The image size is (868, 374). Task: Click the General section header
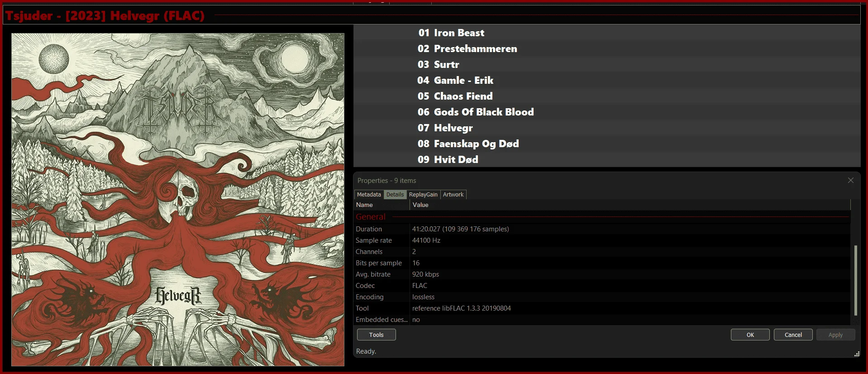(x=602, y=217)
